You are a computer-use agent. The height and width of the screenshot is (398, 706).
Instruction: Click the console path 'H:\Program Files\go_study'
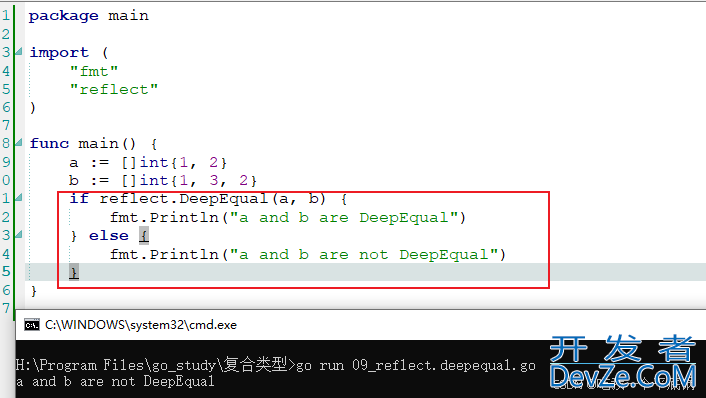(116, 365)
